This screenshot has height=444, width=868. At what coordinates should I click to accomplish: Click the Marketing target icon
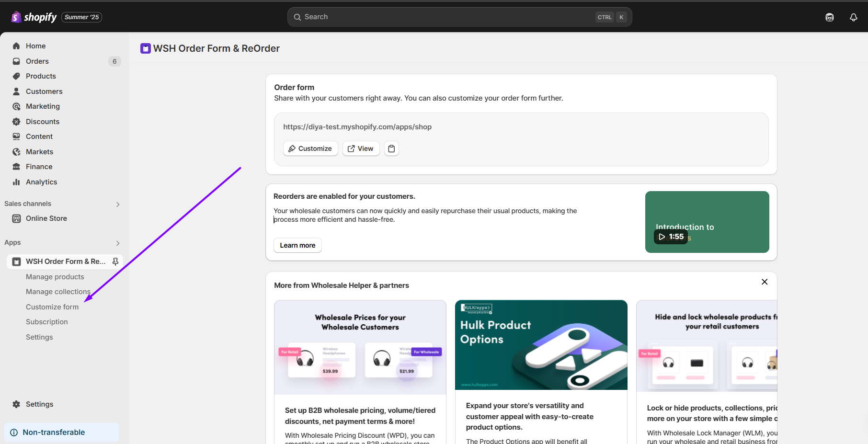coord(16,106)
